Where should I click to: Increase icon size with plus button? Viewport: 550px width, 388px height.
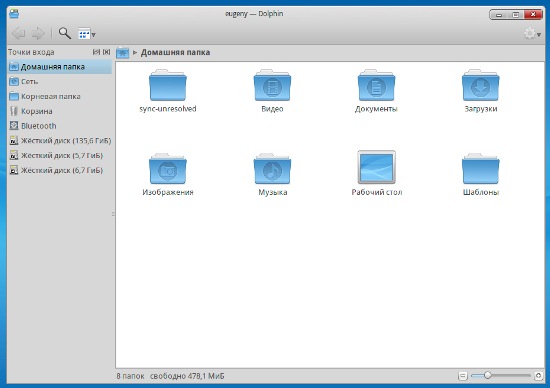pyautogui.click(x=538, y=376)
